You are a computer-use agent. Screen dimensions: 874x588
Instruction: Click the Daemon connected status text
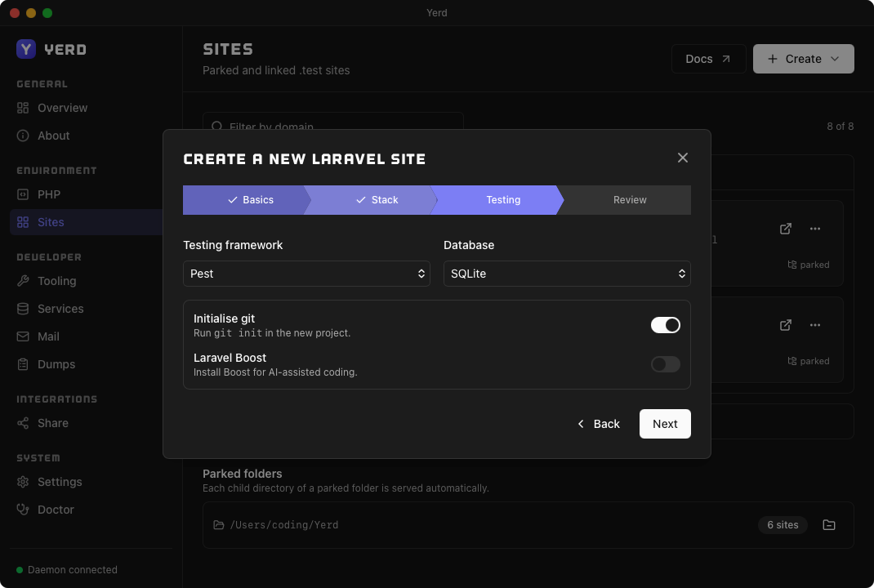pyautogui.click(x=73, y=569)
